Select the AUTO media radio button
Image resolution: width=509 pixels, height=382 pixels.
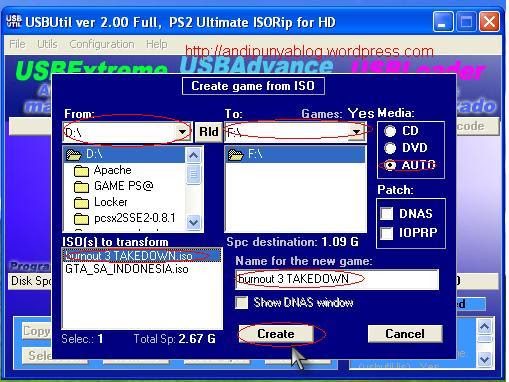point(390,165)
